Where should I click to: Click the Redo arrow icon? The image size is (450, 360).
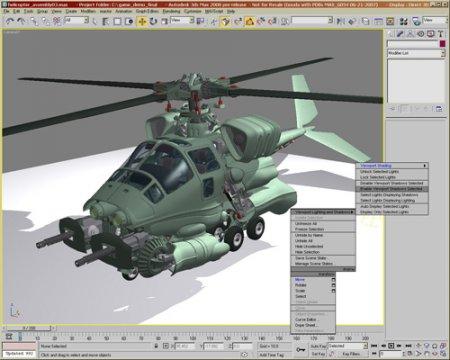[21, 21]
